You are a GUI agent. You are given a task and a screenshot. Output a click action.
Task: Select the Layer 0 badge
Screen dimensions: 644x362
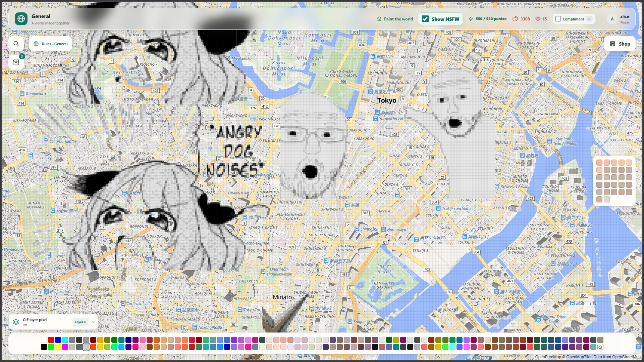pos(80,322)
